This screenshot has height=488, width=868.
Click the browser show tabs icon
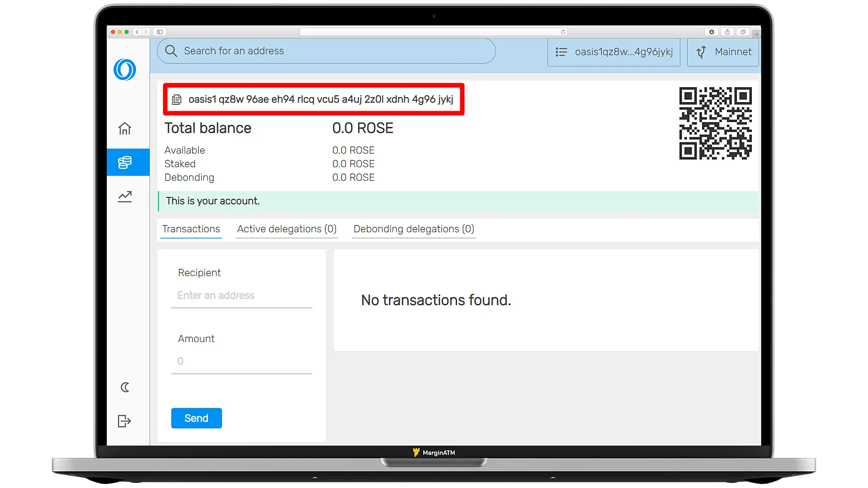(743, 32)
